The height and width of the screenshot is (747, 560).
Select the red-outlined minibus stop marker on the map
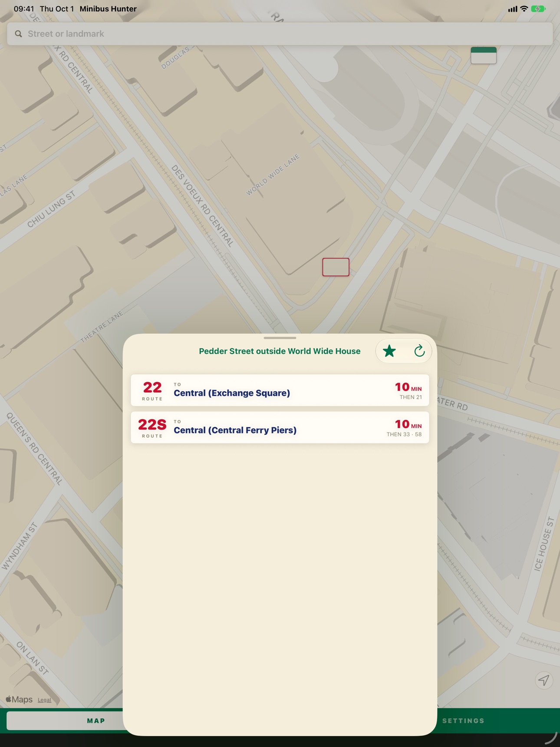(x=336, y=267)
